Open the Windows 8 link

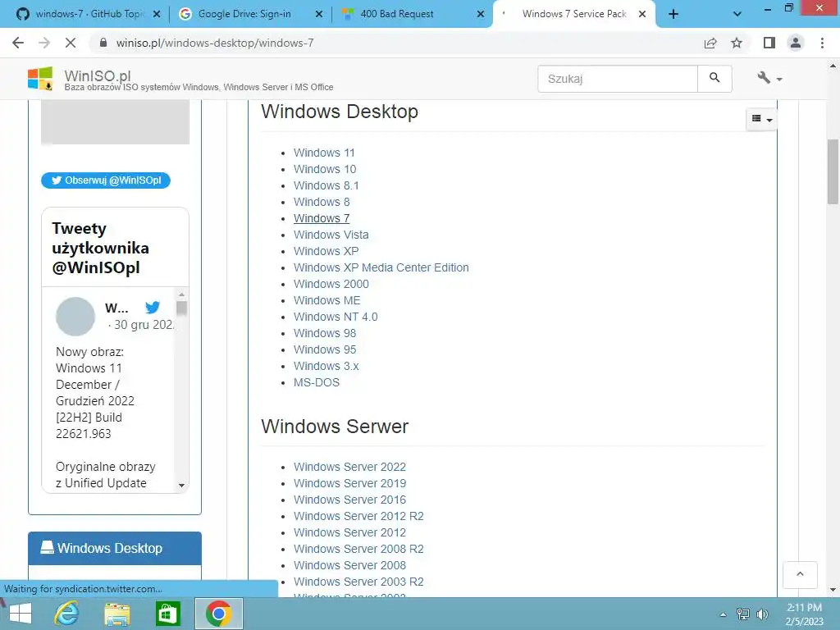pyautogui.click(x=322, y=202)
